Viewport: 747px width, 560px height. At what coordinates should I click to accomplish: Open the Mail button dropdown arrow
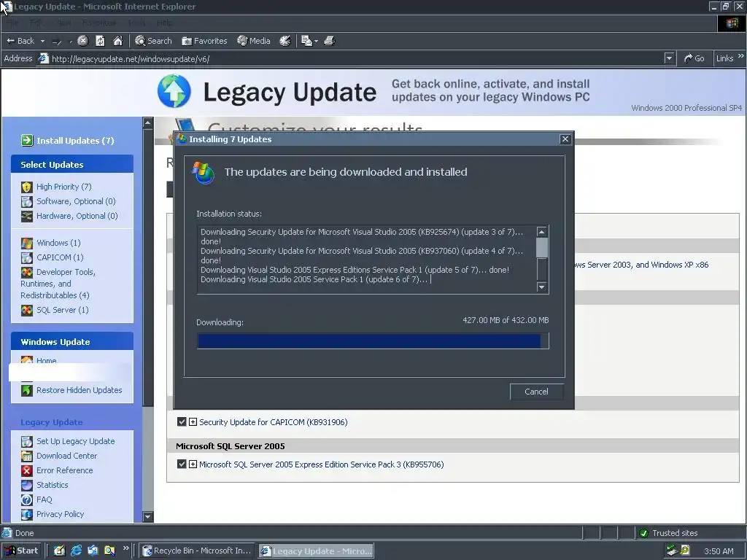coord(316,42)
